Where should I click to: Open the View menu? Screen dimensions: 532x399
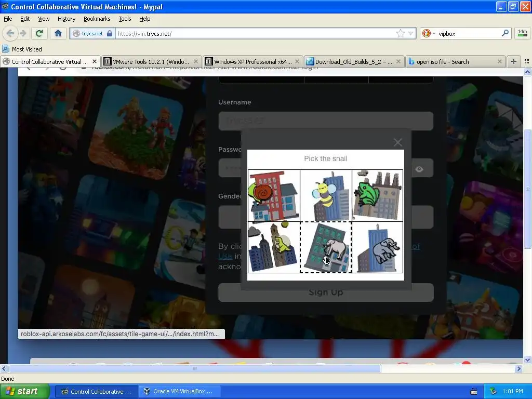[44, 19]
